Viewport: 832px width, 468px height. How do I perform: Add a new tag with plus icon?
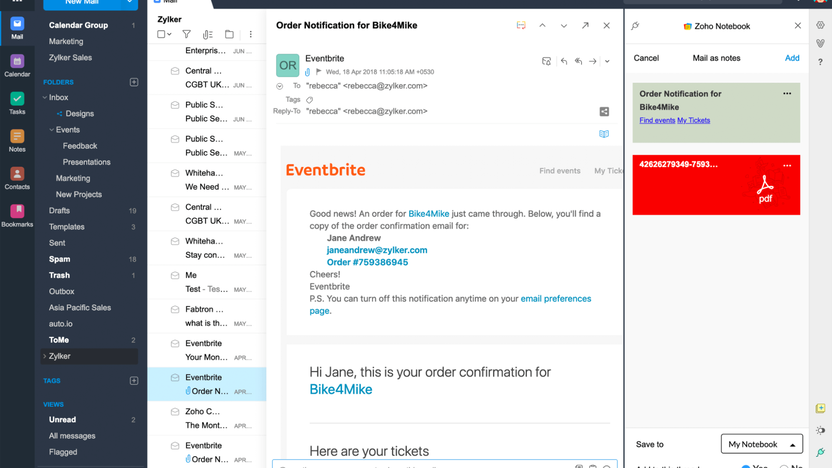(134, 380)
